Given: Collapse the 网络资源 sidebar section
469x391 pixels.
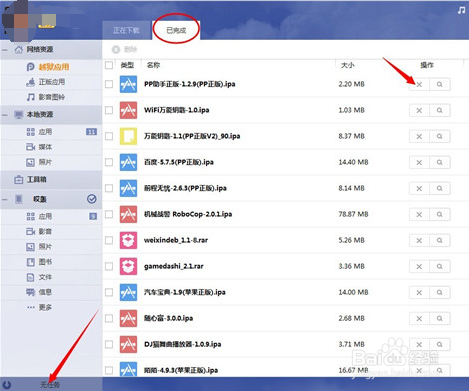Looking at the screenshot, I should [5, 50].
